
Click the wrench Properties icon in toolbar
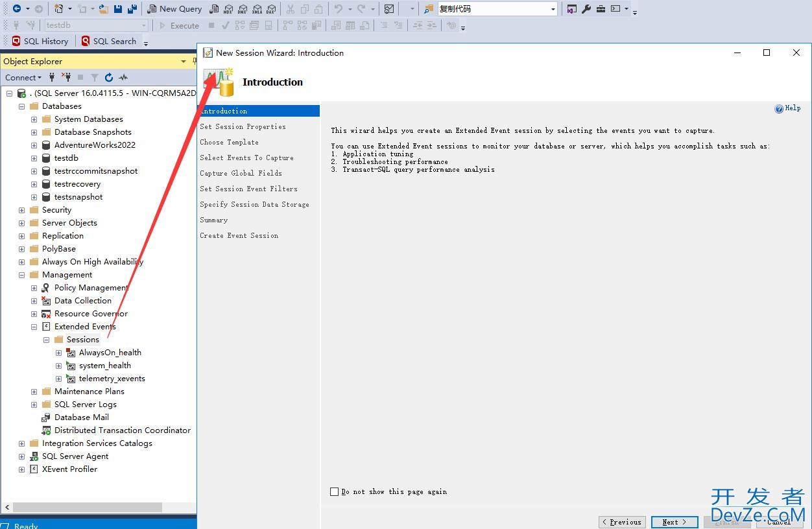point(586,9)
